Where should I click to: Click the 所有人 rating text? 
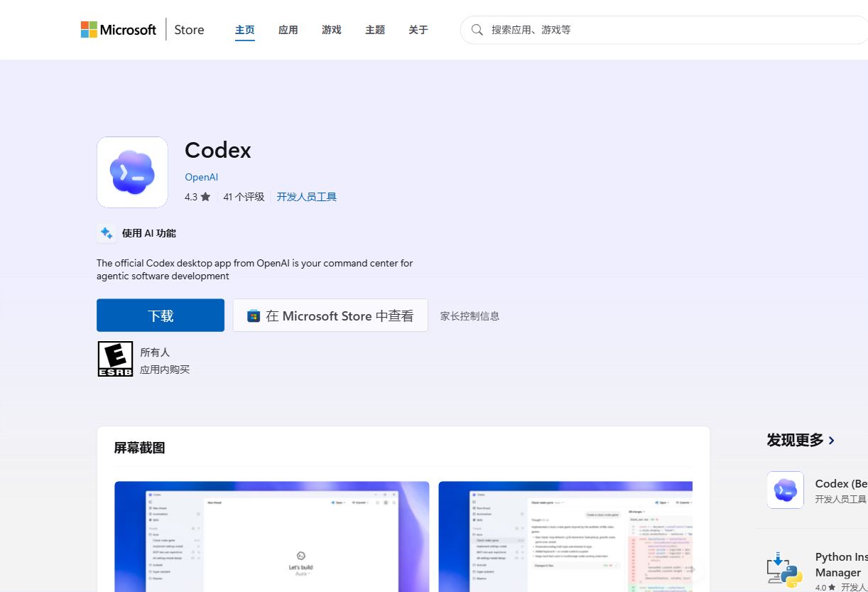pos(155,352)
